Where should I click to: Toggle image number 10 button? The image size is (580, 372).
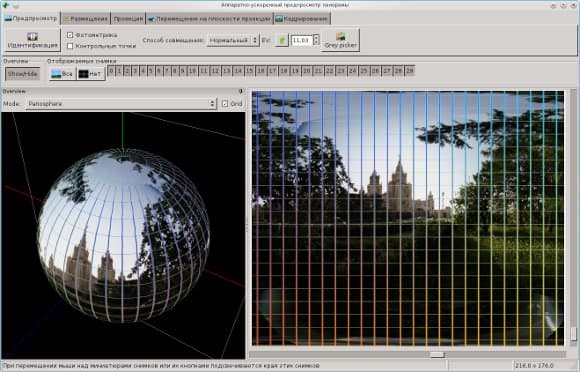click(192, 71)
